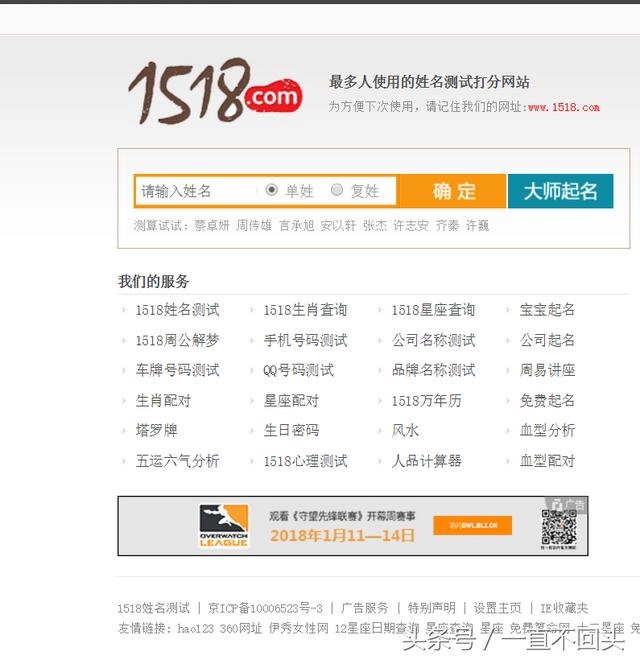
Task: Open 五运六气分析 link
Action: click(177, 461)
